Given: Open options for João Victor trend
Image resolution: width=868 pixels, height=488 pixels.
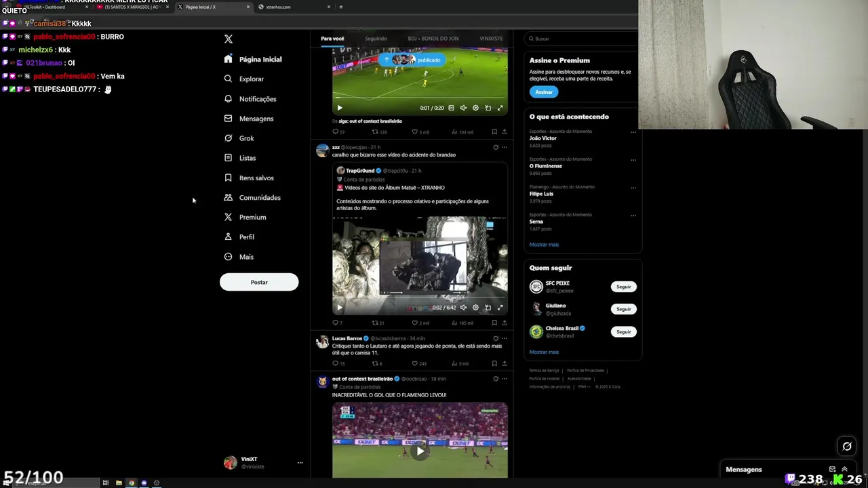Looking at the screenshot, I should pos(633,132).
